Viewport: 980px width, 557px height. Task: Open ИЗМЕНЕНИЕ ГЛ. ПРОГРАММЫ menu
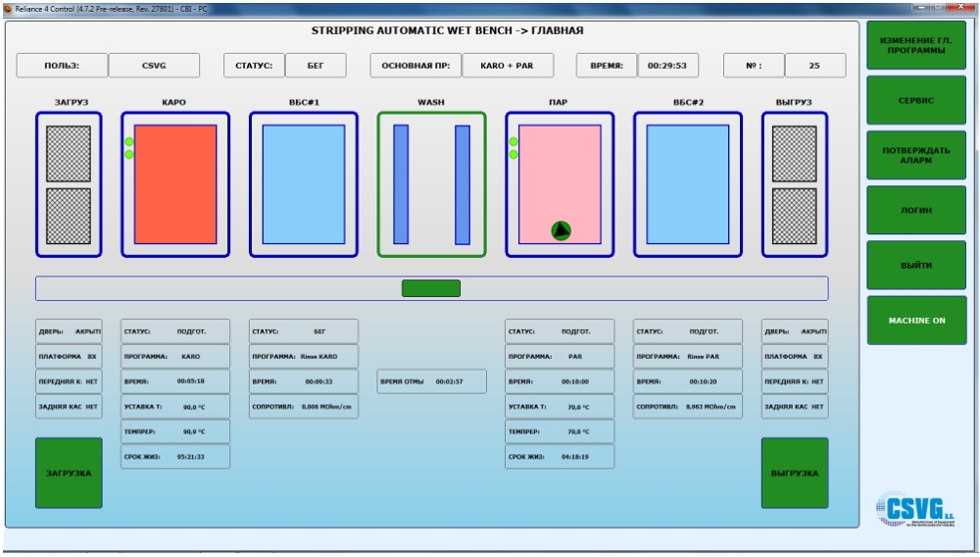(916, 45)
